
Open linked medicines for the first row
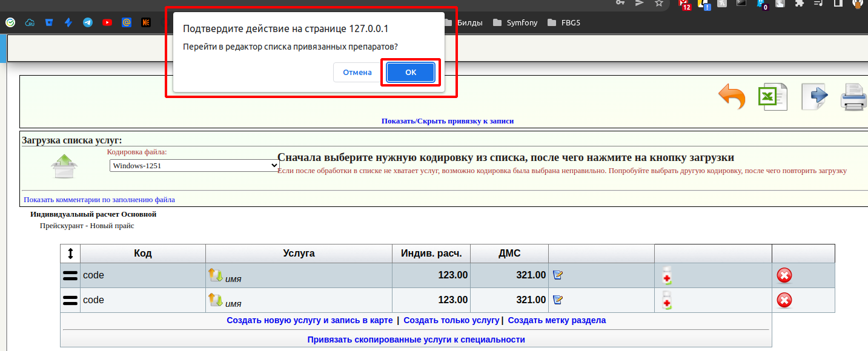pos(667,275)
